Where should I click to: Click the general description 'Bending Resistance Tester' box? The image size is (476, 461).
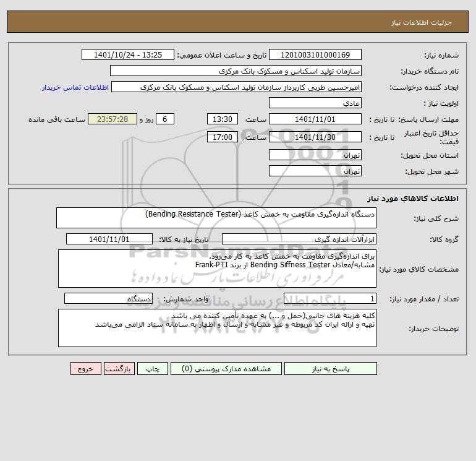pyautogui.click(x=216, y=218)
